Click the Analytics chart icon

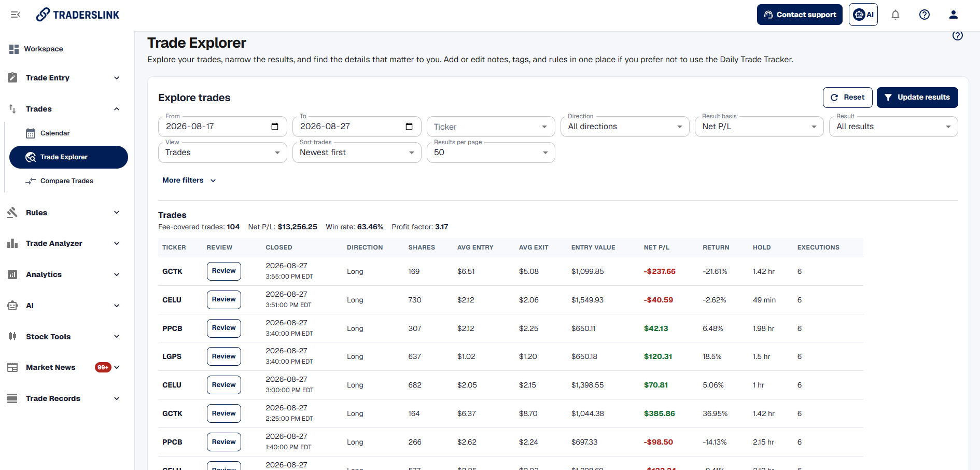coord(12,274)
